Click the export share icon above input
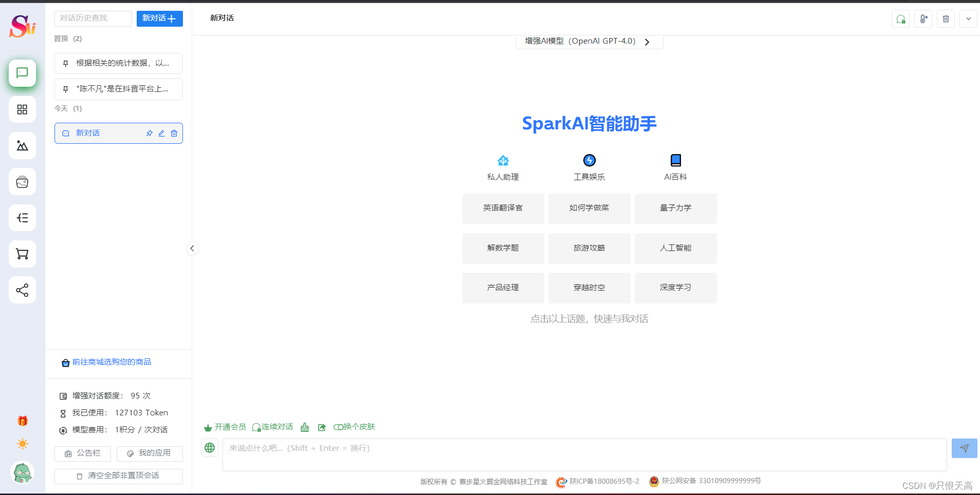The height and width of the screenshot is (495, 980). (x=322, y=427)
